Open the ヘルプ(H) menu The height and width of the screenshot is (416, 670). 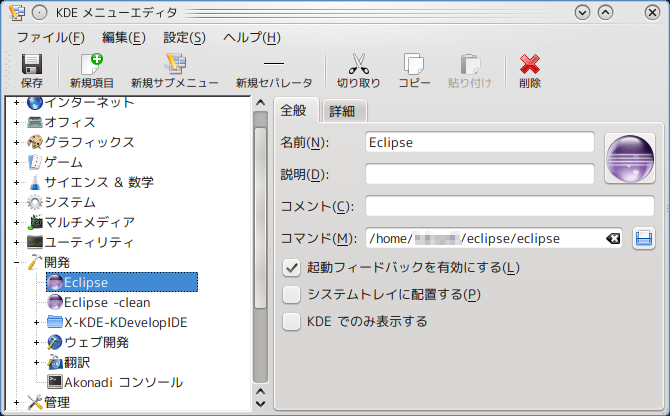pyautogui.click(x=252, y=38)
